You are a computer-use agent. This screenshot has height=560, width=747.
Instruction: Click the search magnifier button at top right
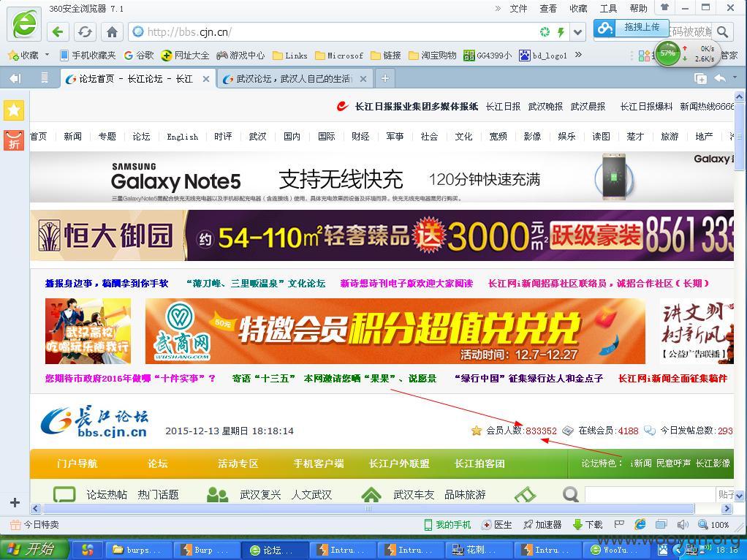723,32
